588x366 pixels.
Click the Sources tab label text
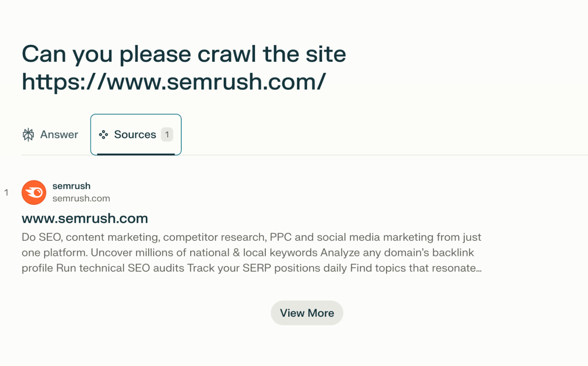pyautogui.click(x=135, y=134)
